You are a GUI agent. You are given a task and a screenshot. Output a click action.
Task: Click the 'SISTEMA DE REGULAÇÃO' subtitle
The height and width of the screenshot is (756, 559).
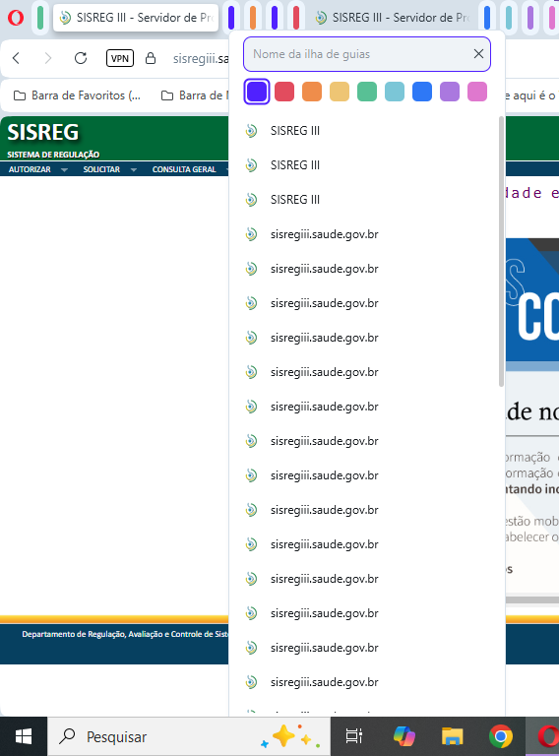[x=53, y=155]
